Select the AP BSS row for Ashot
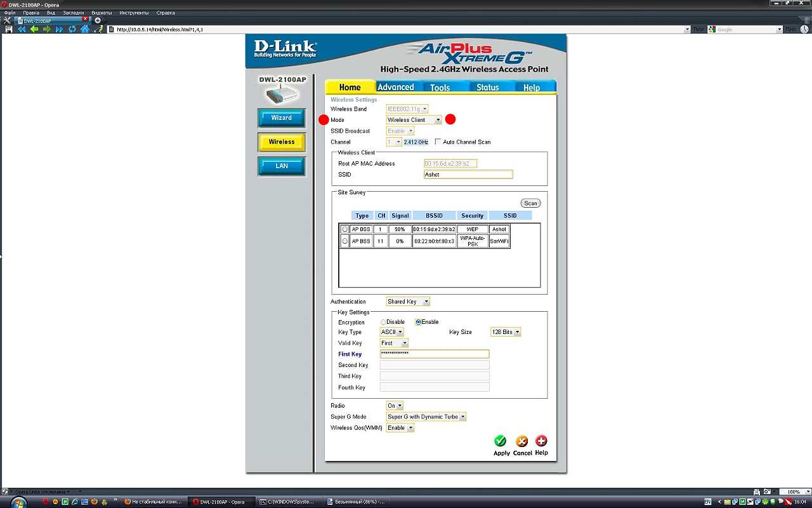 coord(345,229)
